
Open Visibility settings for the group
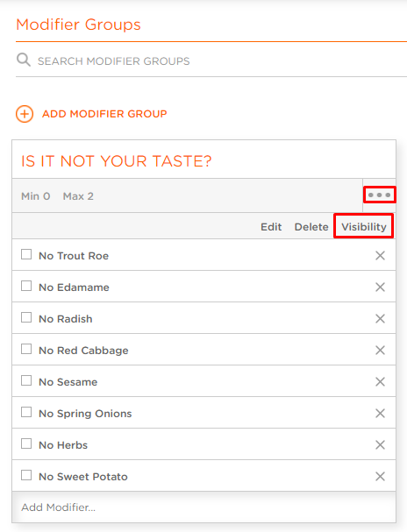(363, 227)
